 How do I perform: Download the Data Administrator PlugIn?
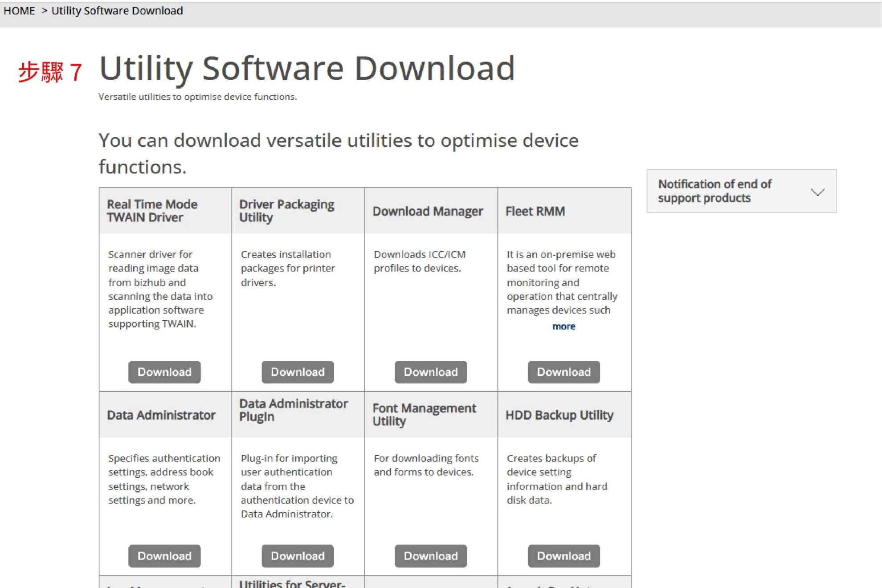[298, 556]
